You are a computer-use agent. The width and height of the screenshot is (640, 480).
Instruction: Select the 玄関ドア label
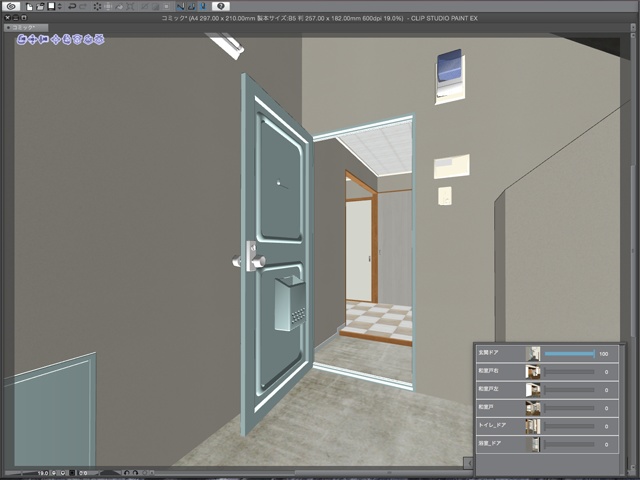[x=488, y=352]
